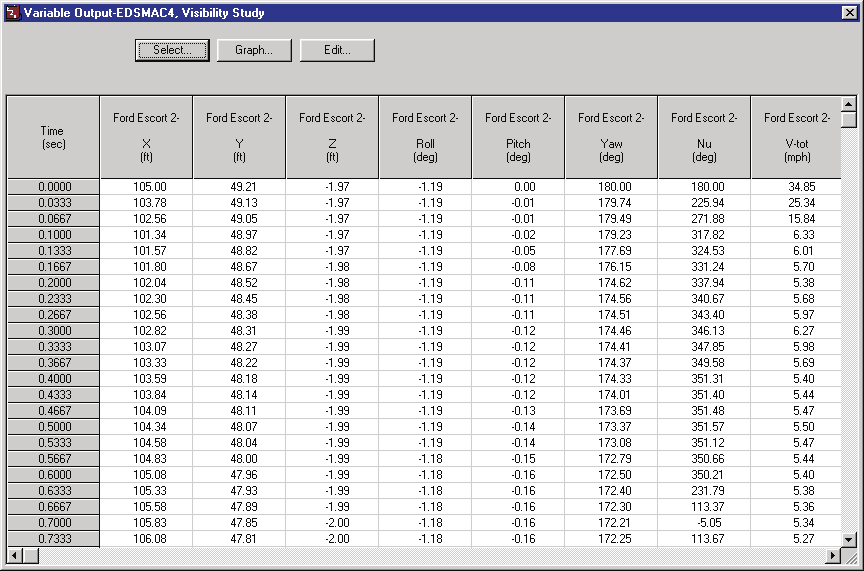Select the Ford Escort 2- X (ft) column header

pos(146,137)
